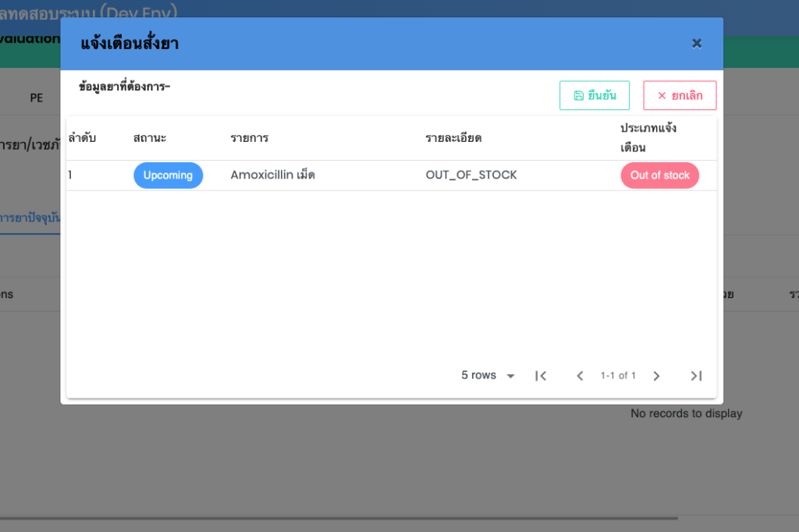Click the ประเภทแจ้งเตือน column header
This screenshot has height=532, width=799.
[x=648, y=137]
